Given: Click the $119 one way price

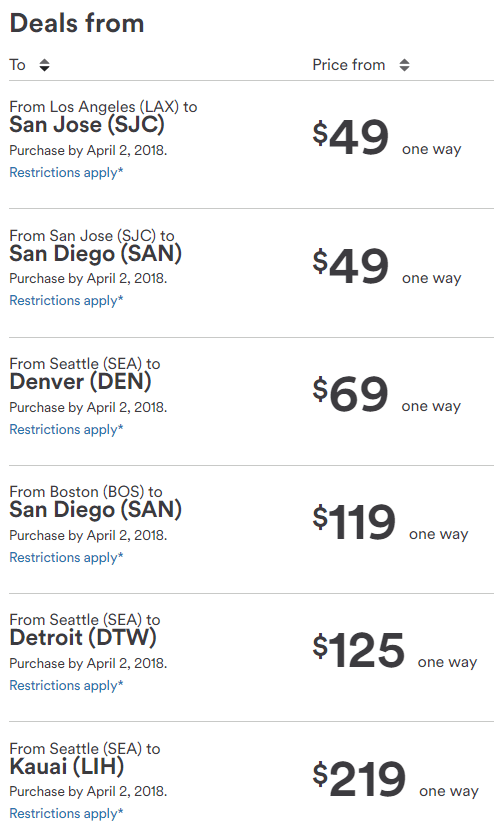Looking at the screenshot, I should click(x=390, y=523).
